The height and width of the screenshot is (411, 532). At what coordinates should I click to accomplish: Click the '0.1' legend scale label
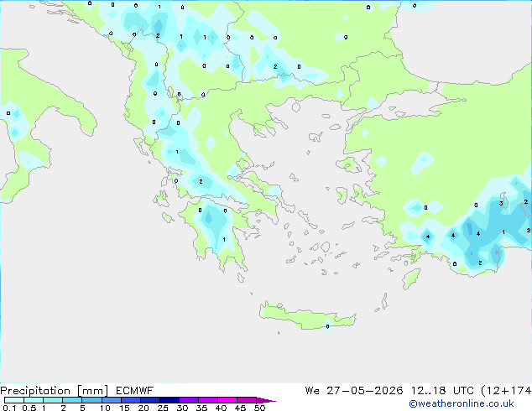(9, 408)
